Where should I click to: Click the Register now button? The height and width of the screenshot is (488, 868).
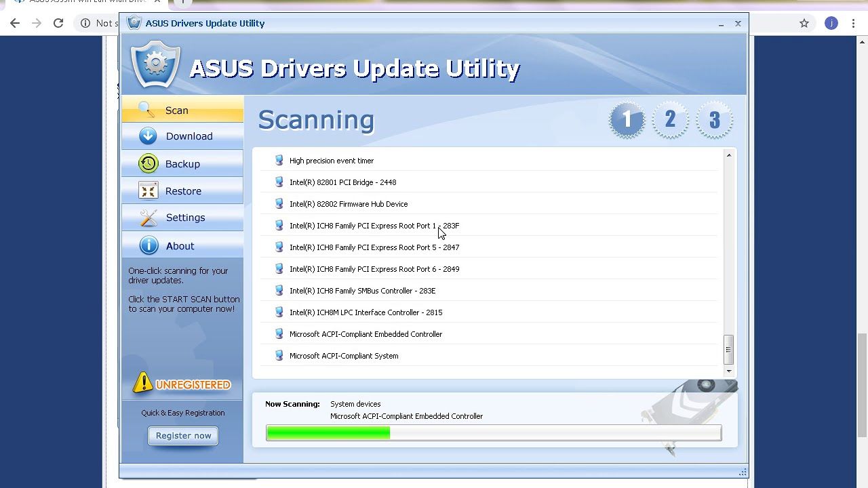(x=183, y=435)
